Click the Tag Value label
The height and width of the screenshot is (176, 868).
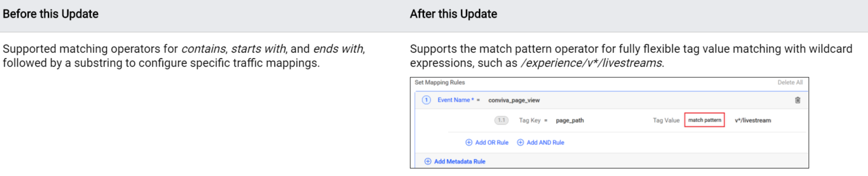pos(666,120)
